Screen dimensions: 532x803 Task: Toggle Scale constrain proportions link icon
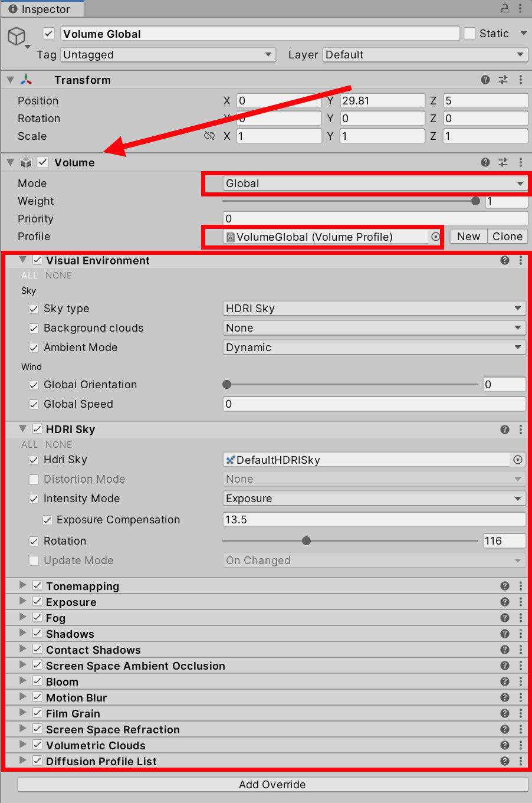point(209,136)
